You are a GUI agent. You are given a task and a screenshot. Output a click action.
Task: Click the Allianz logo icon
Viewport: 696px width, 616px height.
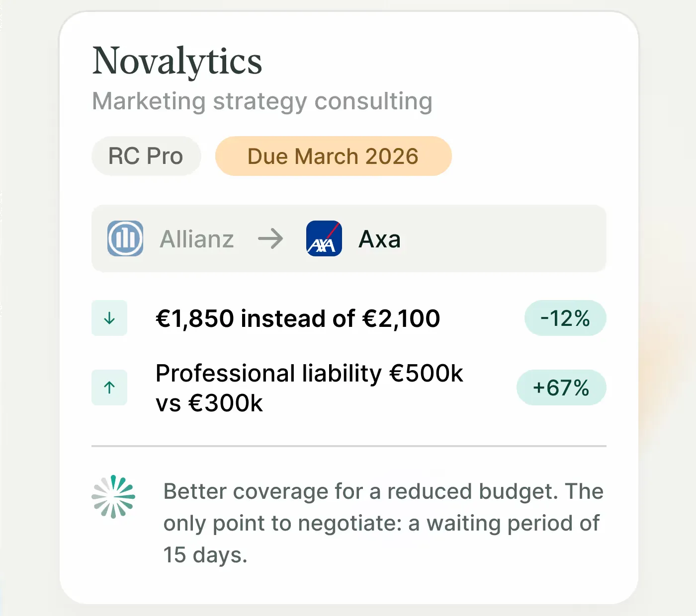tap(125, 238)
